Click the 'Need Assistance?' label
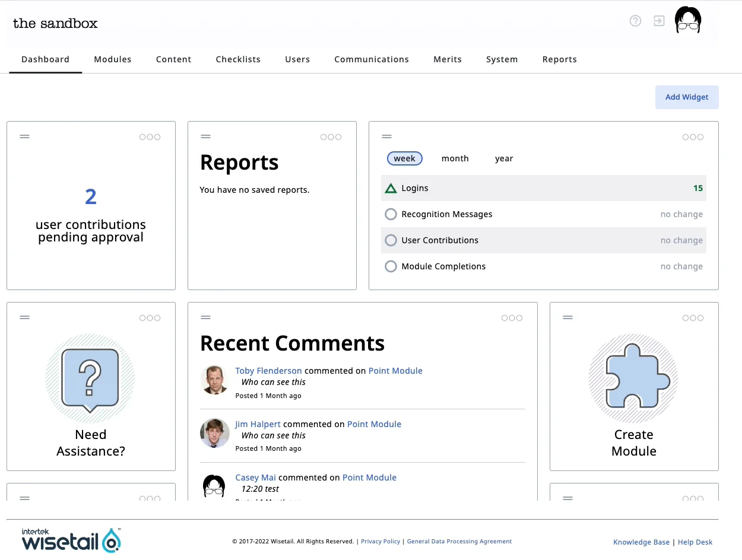This screenshot has width=742, height=560. [x=91, y=443]
